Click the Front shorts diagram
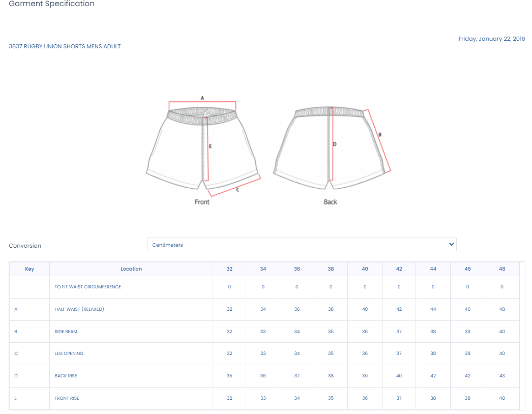Viewport: 532px width, 414px height. click(202, 147)
